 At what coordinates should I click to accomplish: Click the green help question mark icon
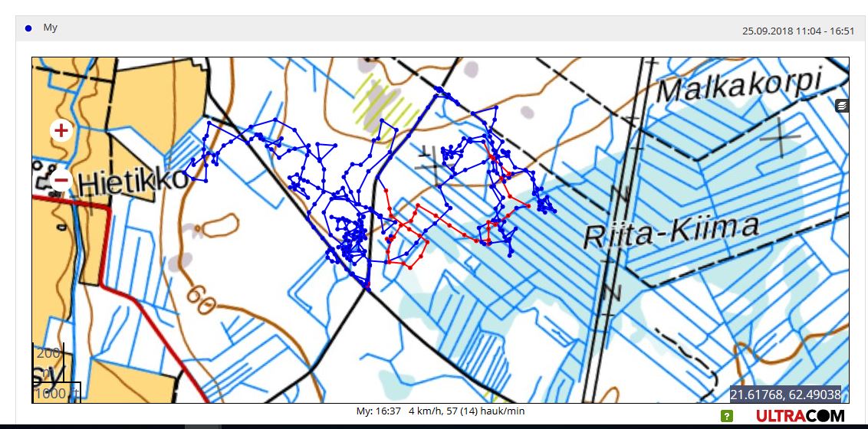pos(727,416)
